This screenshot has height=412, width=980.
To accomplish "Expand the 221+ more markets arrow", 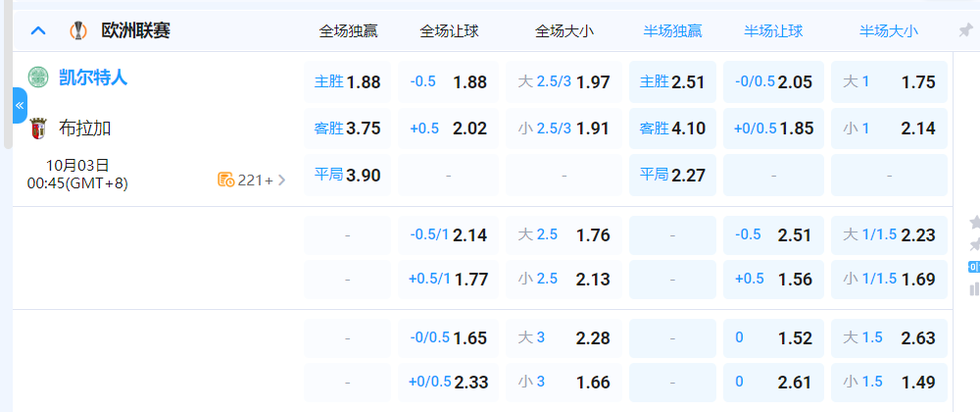I will click(282, 180).
